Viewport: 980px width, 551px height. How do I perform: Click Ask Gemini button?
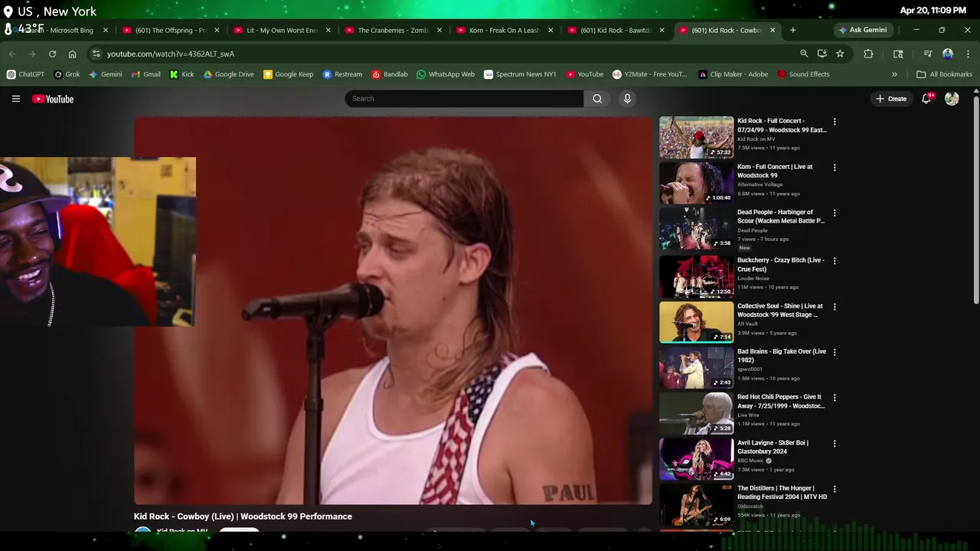863,30
